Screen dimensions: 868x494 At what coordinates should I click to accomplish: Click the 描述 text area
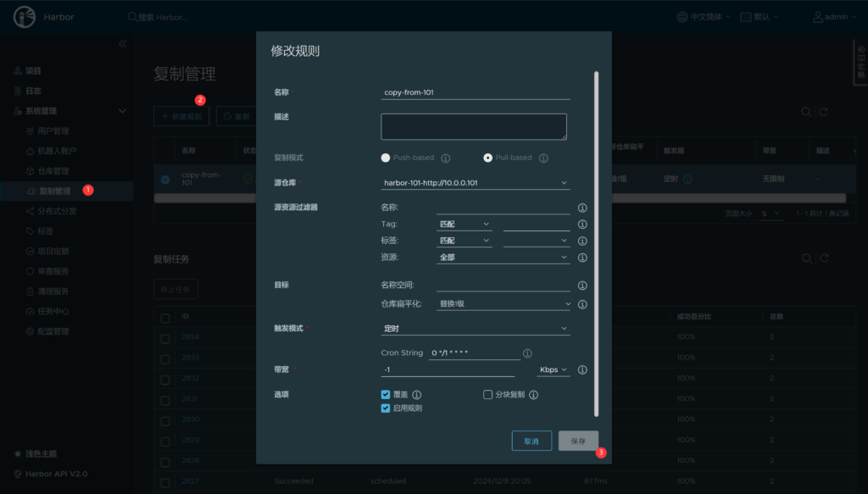(x=474, y=127)
